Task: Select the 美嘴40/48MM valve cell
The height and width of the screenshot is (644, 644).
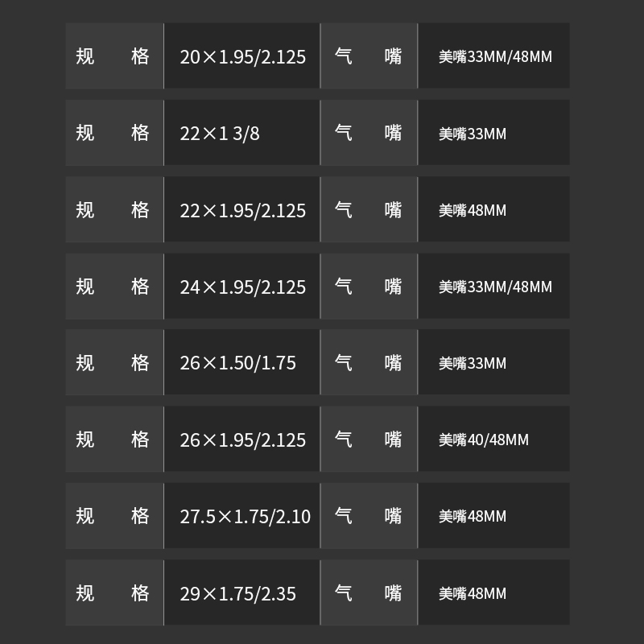Action: (483, 440)
